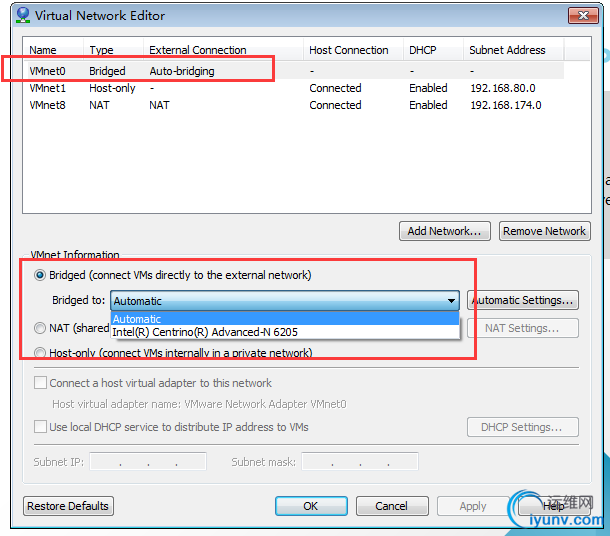
Task: Select the Host-only radio button
Action: [40, 353]
